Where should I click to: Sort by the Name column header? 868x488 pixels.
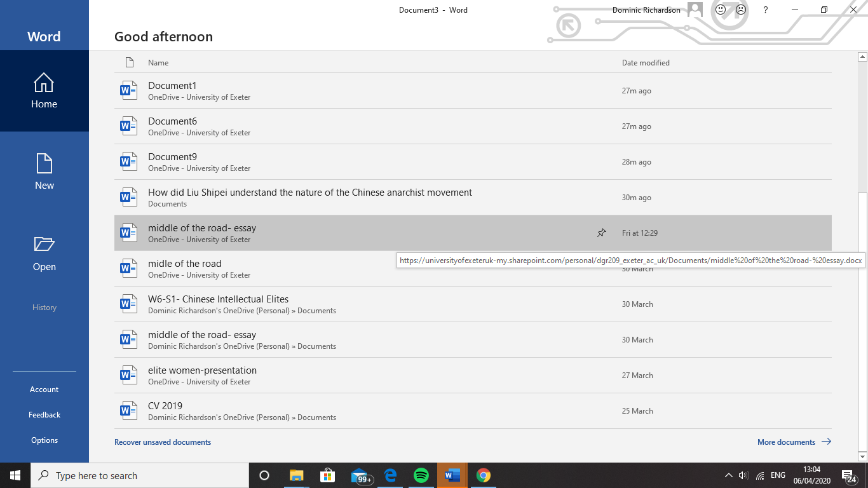pyautogui.click(x=158, y=63)
